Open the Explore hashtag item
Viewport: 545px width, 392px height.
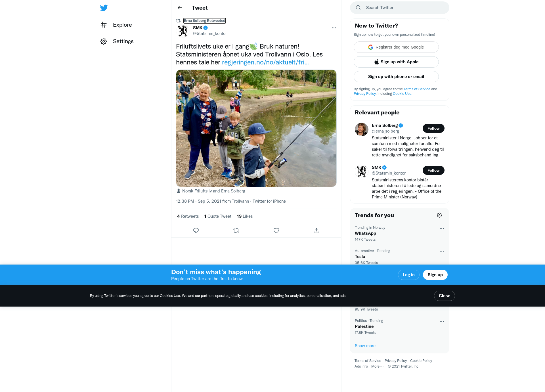[x=116, y=25]
